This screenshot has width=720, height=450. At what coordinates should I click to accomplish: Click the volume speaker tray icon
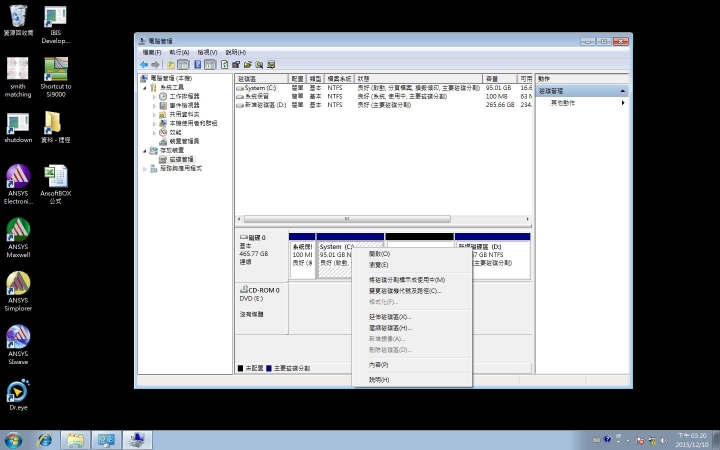[x=664, y=440]
